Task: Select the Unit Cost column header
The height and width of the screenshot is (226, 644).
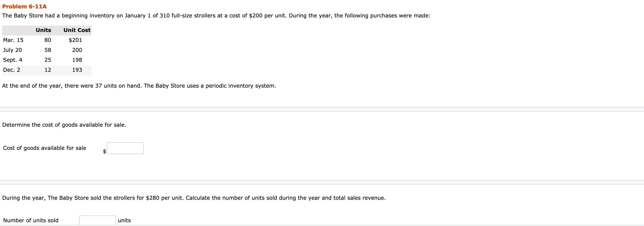Action: [x=77, y=30]
